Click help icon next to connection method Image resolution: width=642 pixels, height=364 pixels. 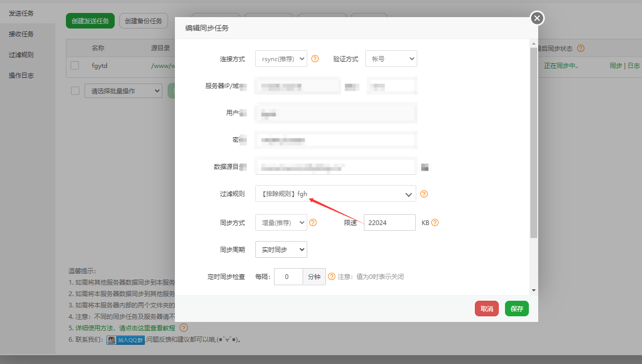315,59
